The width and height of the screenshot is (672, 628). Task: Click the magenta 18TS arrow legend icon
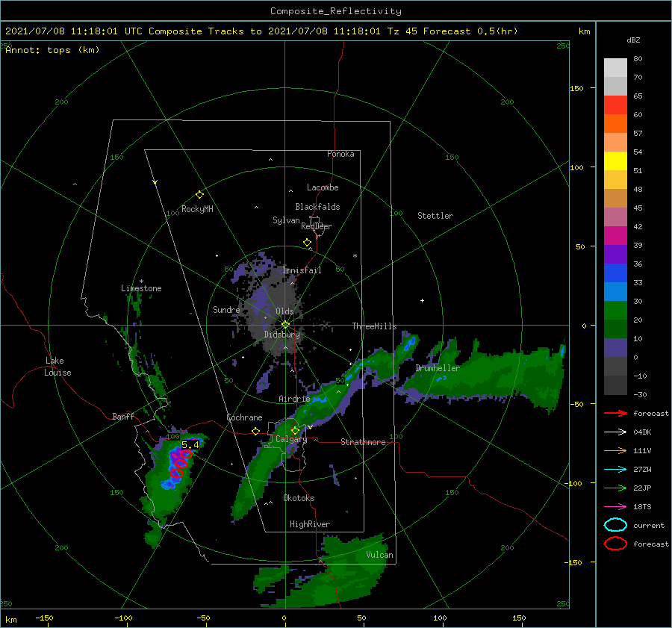click(x=615, y=507)
